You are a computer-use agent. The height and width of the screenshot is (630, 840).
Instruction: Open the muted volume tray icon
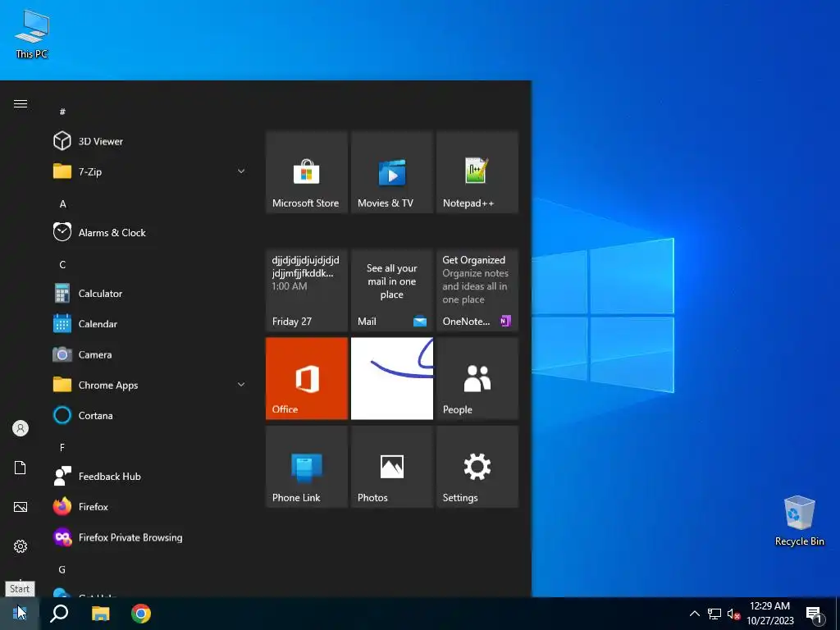[733, 614]
